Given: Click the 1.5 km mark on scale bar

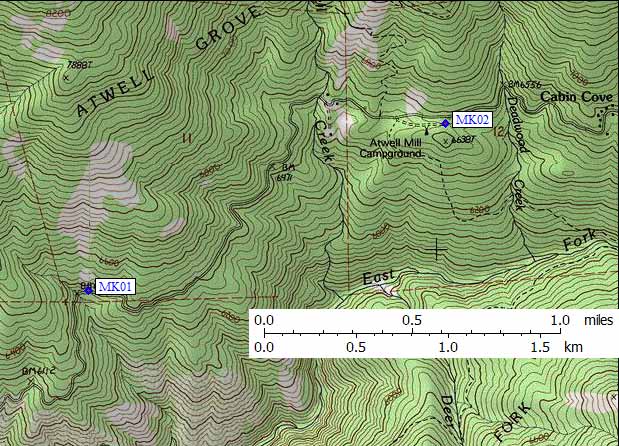Looking at the screenshot, I should [541, 346].
